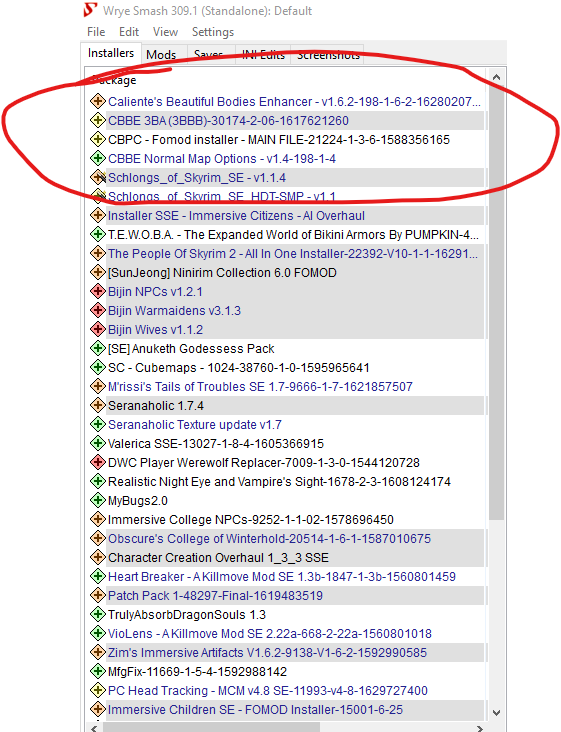This screenshot has height=732, width=561.
Task: Click the icon beside Schlongs_of_Skyrim_SE - v1.1.4
Action: pos(98,177)
